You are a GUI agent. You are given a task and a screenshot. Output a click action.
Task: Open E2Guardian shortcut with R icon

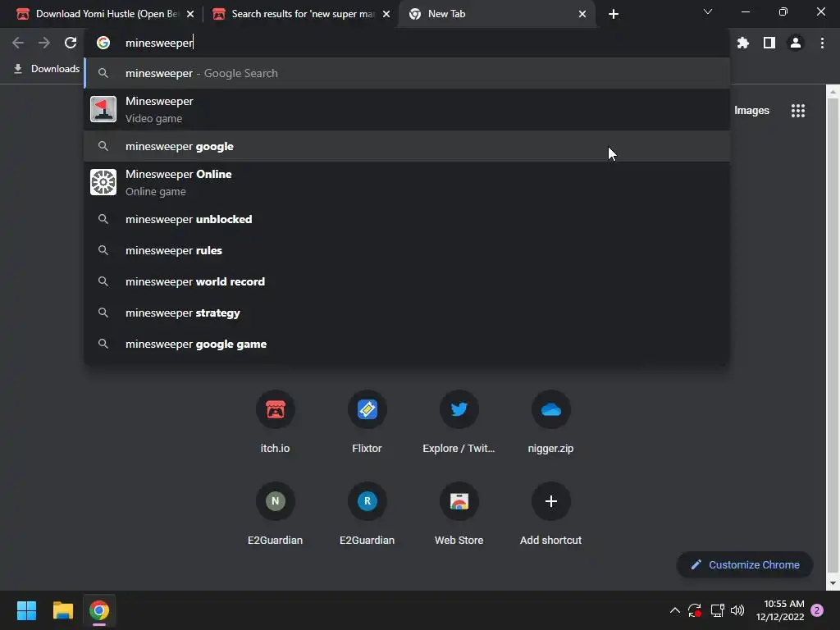367,514
